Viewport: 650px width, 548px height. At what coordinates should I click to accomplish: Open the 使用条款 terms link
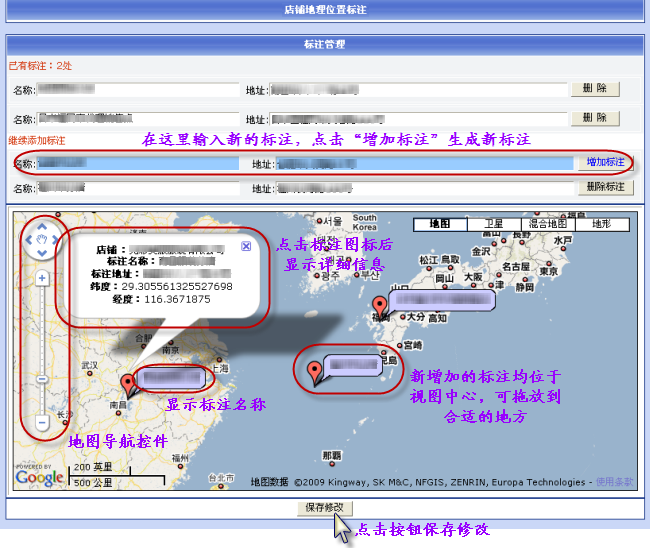click(x=614, y=482)
